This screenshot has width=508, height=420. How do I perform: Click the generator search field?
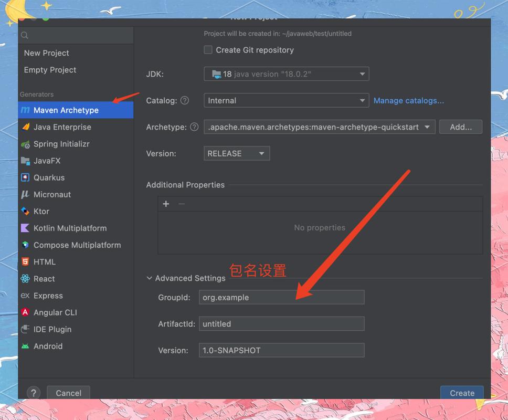76,35
